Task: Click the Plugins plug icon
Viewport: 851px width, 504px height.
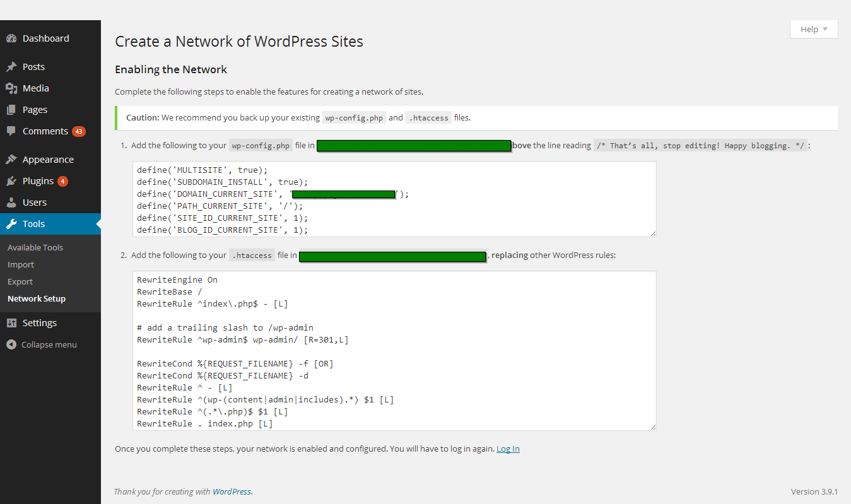Action: pos(11,181)
